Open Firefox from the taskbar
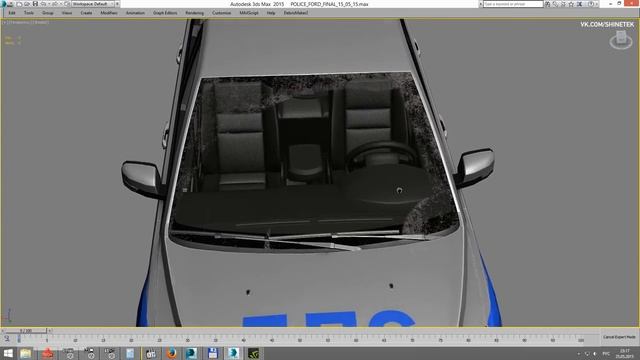 171,353
